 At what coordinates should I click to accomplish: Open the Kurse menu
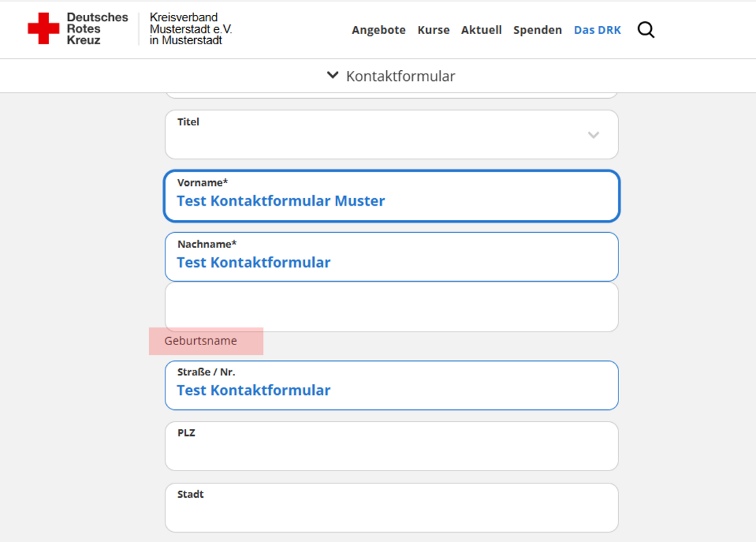(x=433, y=30)
